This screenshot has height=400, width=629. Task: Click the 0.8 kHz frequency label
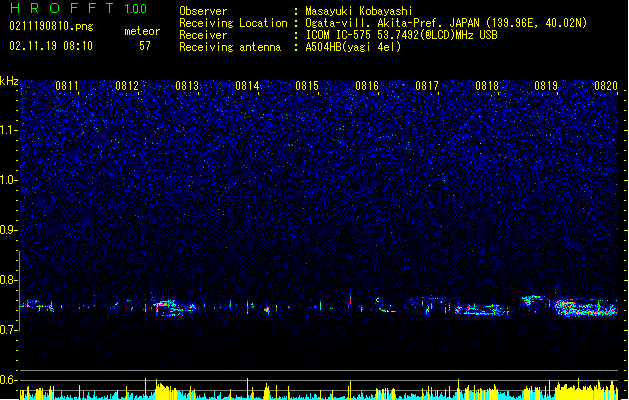click(9, 280)
